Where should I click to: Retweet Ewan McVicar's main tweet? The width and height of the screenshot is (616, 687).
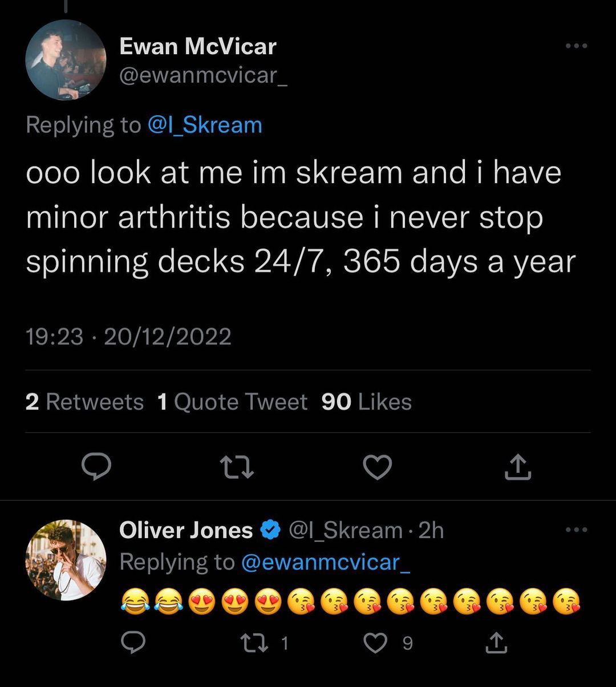[237, 468]
